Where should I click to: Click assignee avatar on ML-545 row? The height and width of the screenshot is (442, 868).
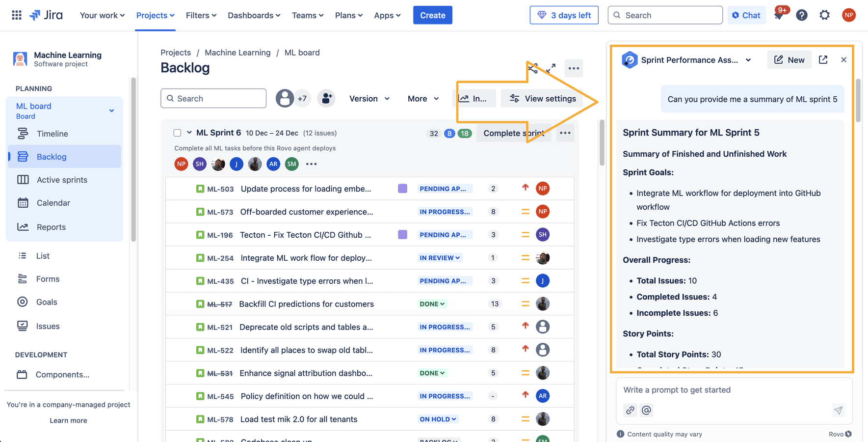[x=542, y=396]
